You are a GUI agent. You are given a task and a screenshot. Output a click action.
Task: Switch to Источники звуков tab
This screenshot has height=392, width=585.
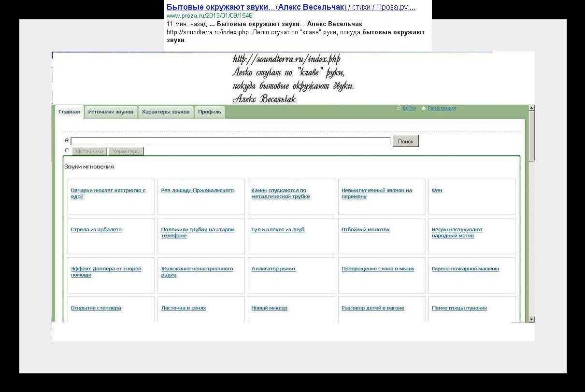tap(111, 112)
